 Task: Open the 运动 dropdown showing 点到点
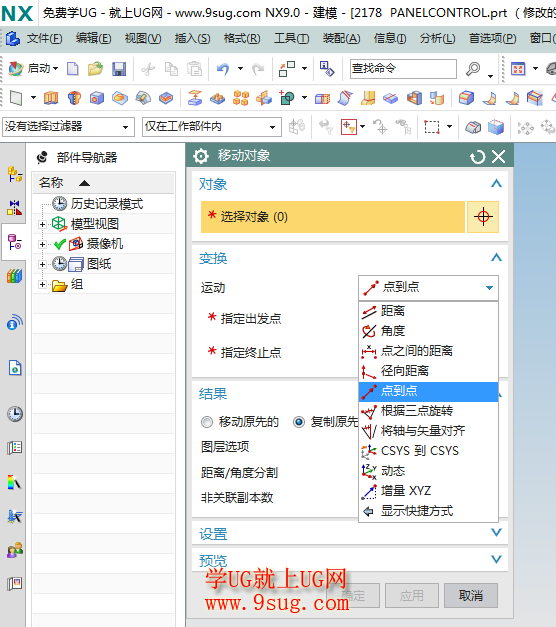[x=428, y=288]
